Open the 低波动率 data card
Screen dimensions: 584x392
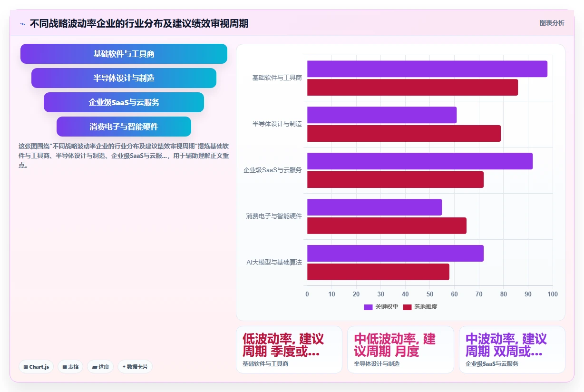click(289, 350)
